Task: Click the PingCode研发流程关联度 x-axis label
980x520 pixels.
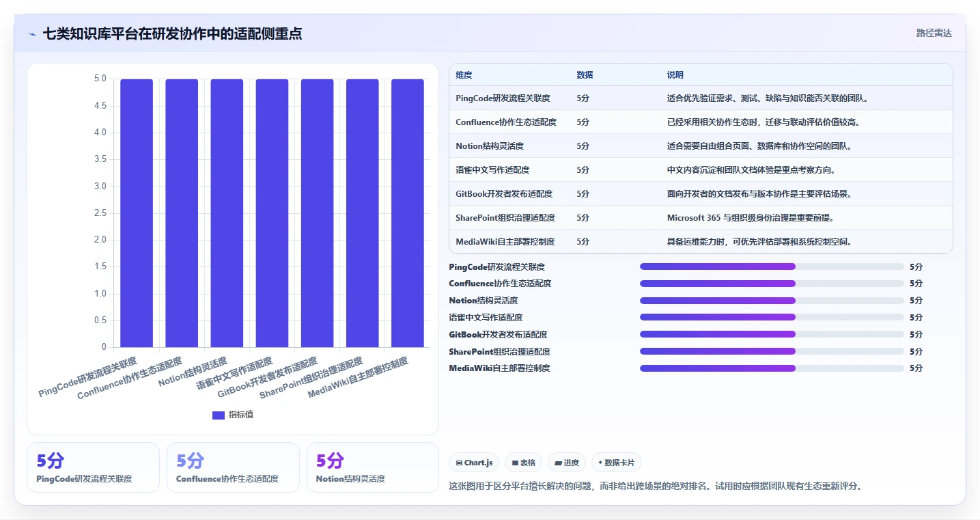Action: click(88, 376)
